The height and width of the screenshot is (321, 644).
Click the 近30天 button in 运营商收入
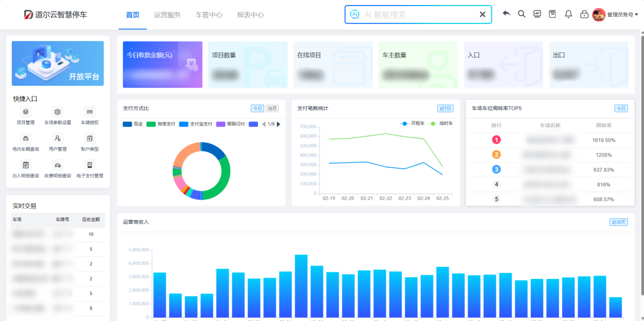tap(619, 222)
